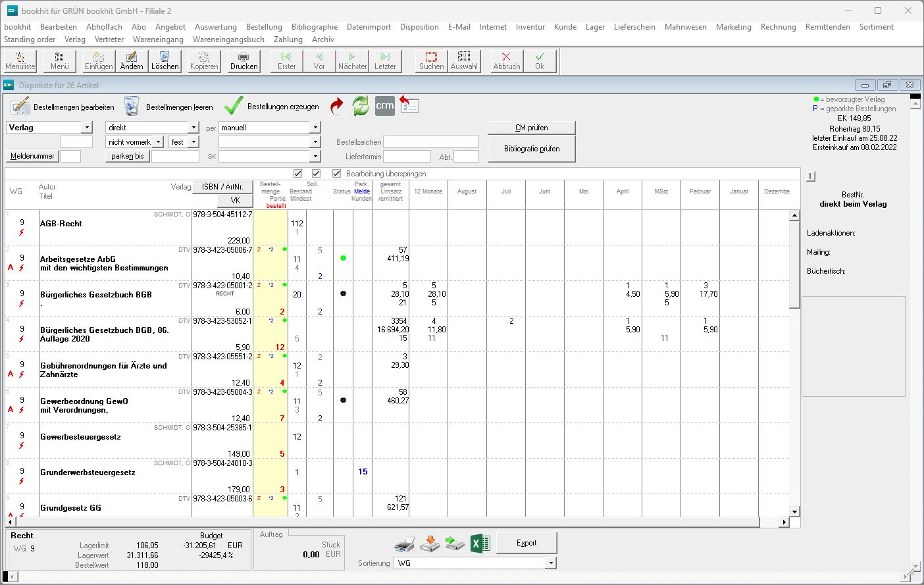Open the fest dropdown

193,142
